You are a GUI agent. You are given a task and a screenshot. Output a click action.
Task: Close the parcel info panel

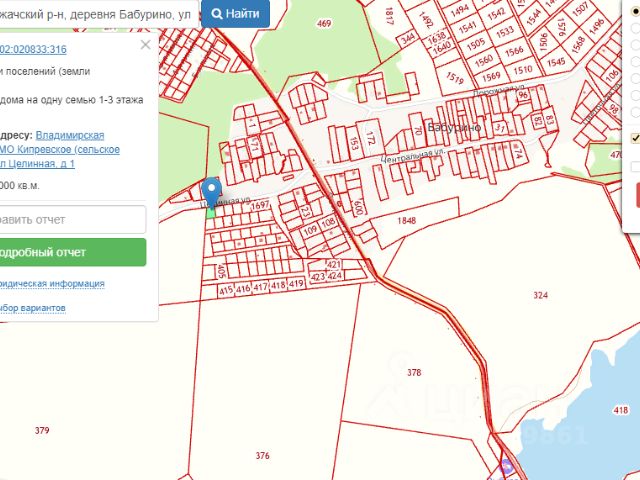[x=145, y=45]
